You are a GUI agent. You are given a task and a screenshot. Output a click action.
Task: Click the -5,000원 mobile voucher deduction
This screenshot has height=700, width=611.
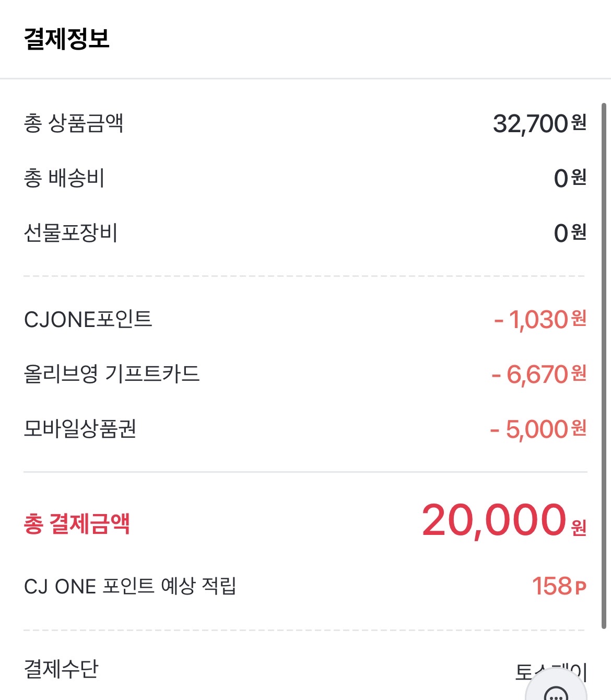coord(538,429)
